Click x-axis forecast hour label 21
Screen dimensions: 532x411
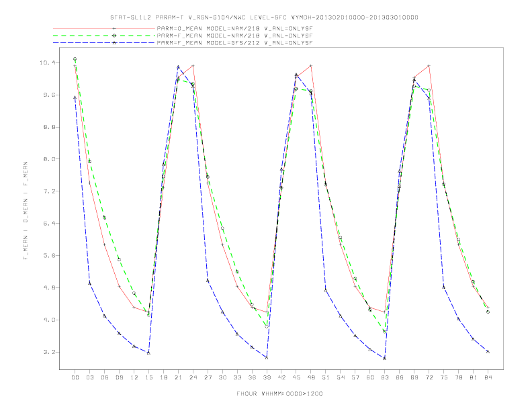pos(178,377)
